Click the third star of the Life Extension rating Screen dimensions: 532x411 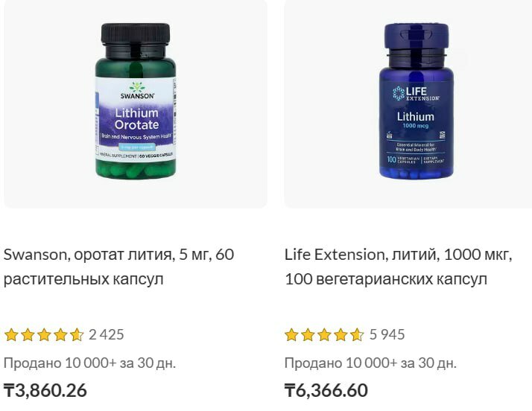tap(324, 335)
